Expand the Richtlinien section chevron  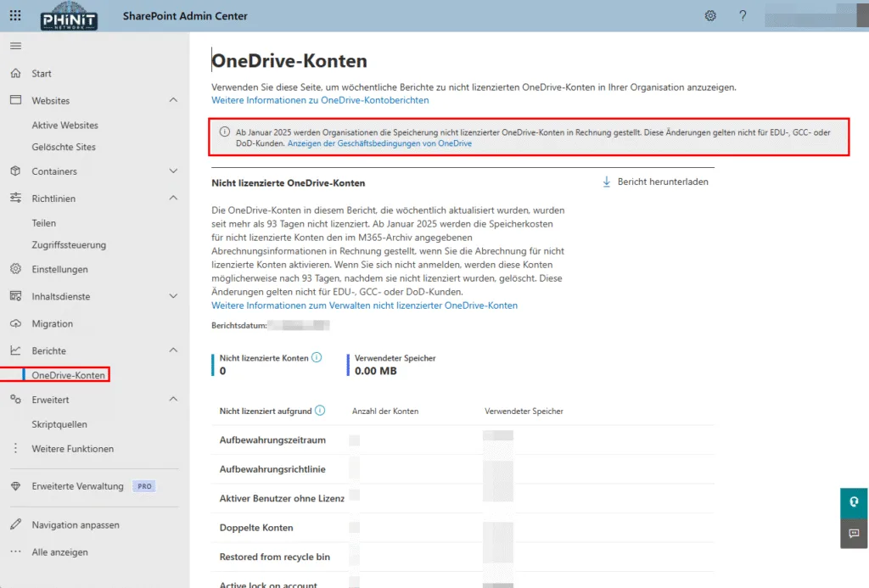[x=175, y=199]
